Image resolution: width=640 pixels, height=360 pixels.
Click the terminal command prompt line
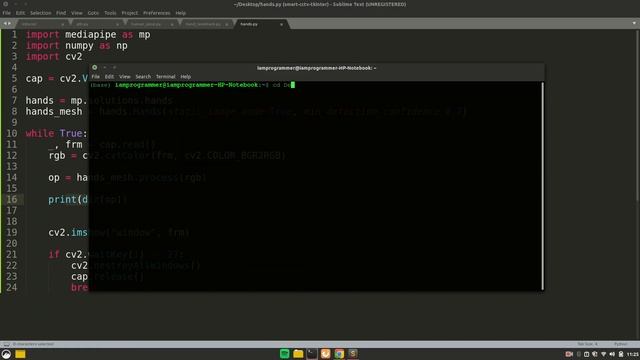tap(192, 85)
